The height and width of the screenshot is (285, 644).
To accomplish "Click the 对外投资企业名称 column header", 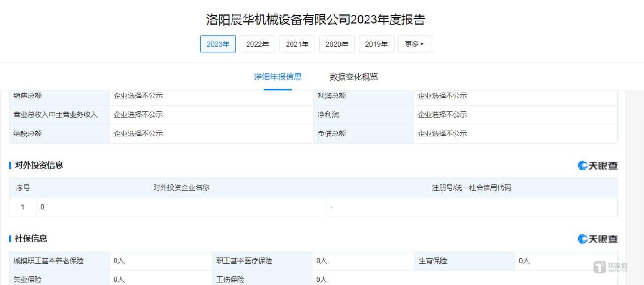I will pos(181,188).
